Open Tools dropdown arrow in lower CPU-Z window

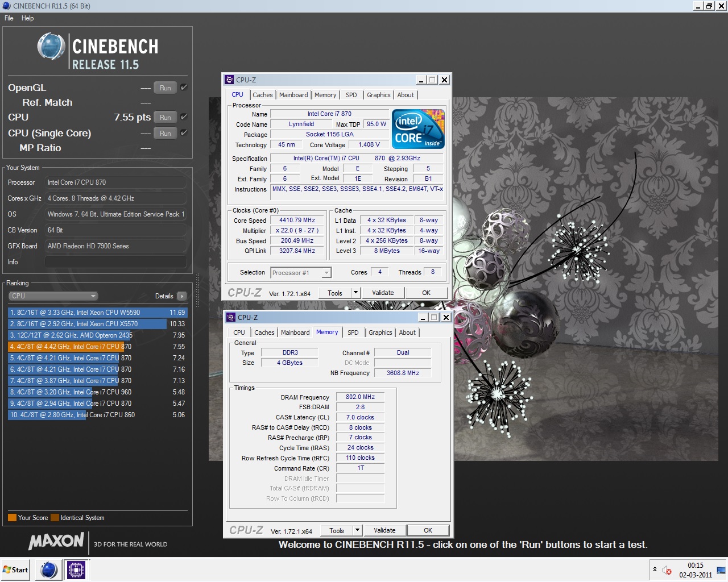(358, 530)
